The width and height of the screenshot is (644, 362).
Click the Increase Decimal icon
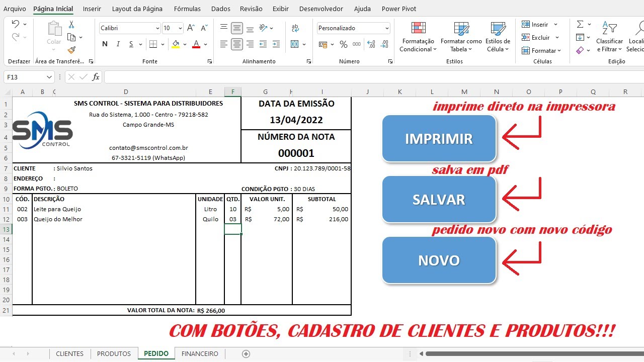click(371, 44)
